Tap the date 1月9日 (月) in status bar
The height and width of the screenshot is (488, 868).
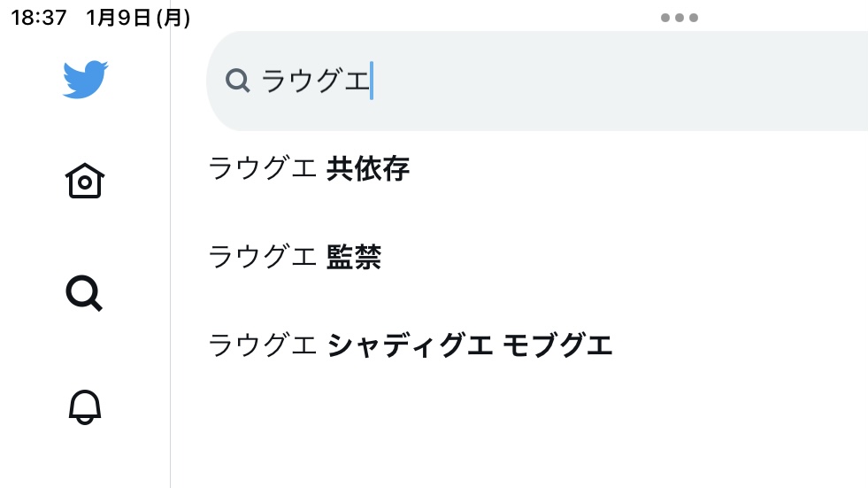coord(138,18)
